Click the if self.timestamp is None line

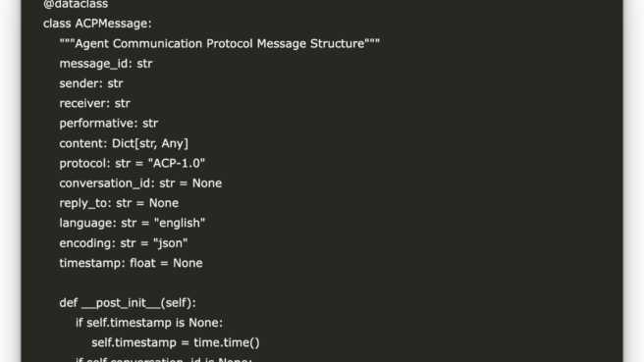point(149,323)
